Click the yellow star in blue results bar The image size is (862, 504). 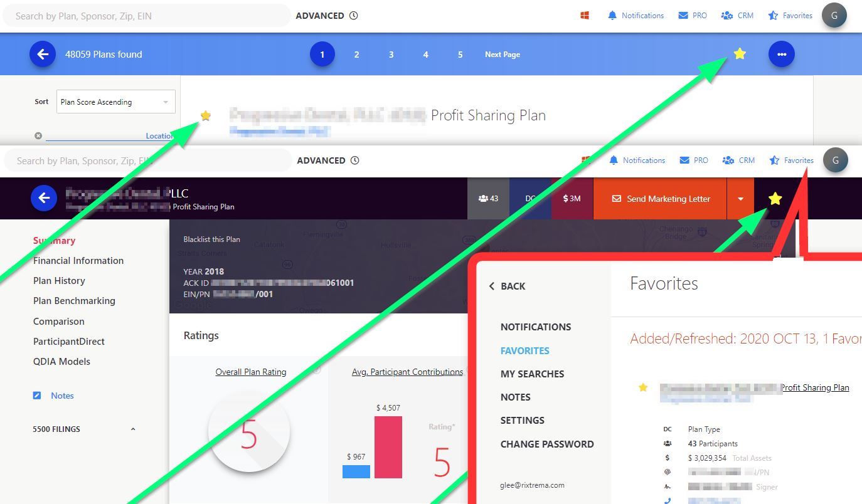click(x=740, y=54)
